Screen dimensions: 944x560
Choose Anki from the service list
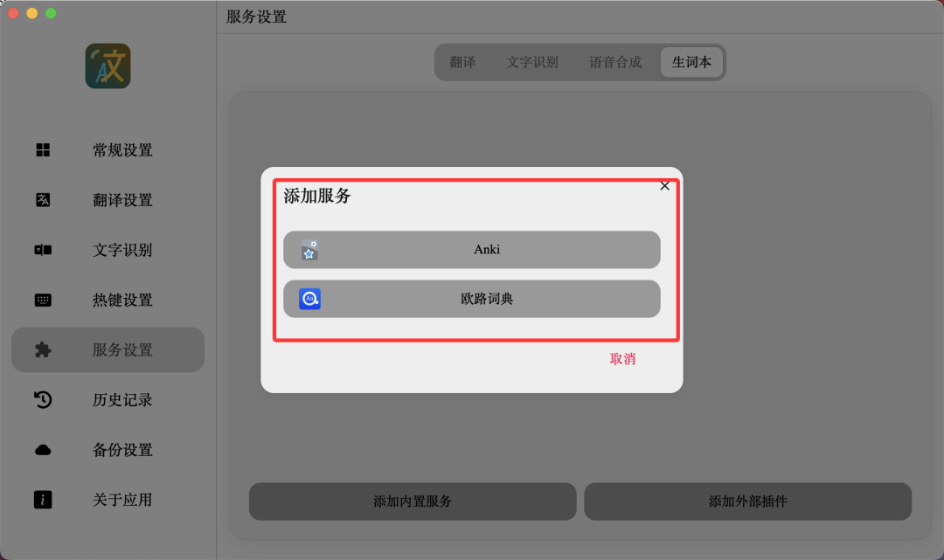(471, 250)
